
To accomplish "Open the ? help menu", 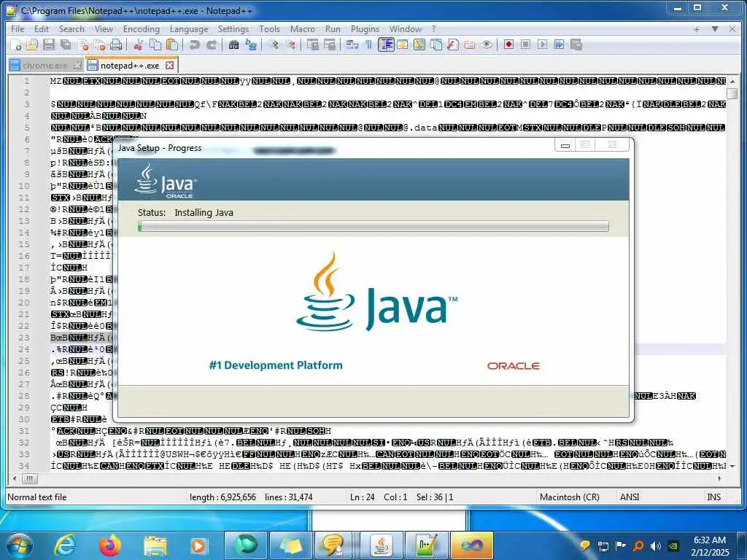I will pos(433,29).
